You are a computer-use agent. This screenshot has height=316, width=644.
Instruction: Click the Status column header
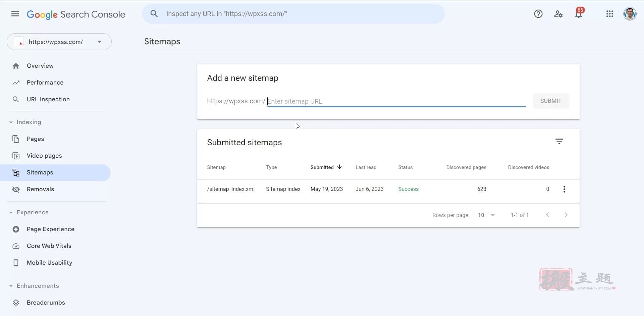(406, 167)
